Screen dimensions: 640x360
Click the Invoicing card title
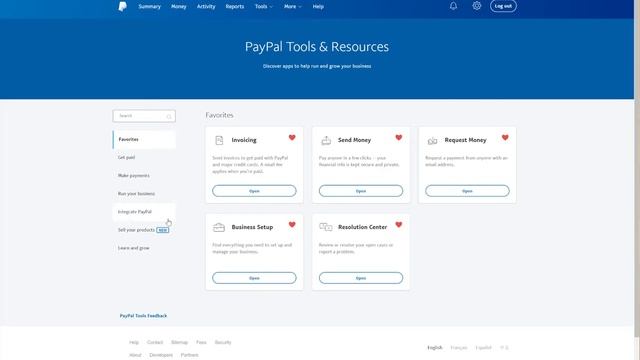click(244, 140)
